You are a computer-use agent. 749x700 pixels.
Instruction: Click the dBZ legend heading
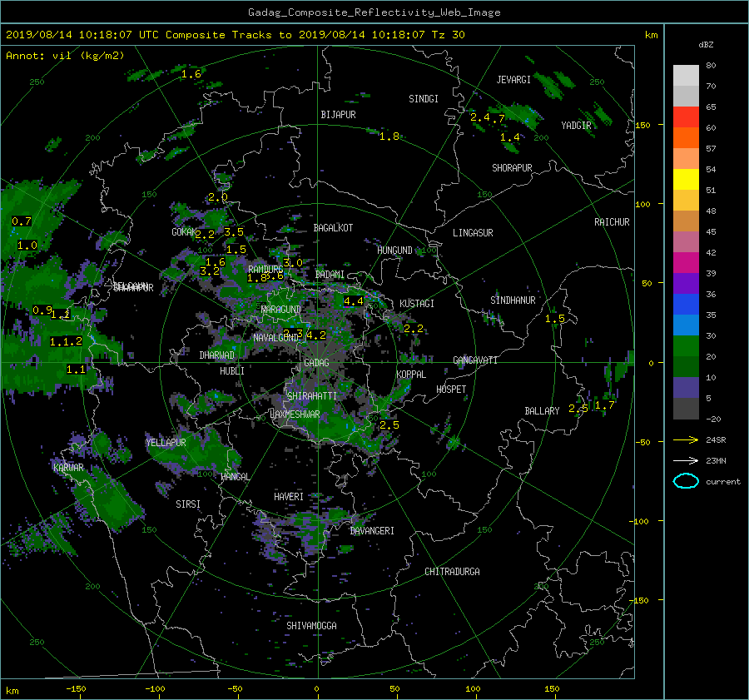[706, 44]
